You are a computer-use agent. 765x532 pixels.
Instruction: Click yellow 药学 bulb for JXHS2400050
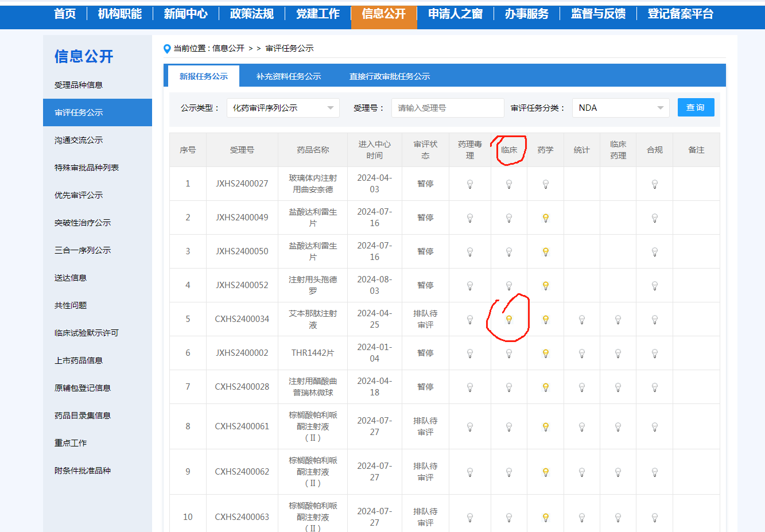[x=546, y=252]
